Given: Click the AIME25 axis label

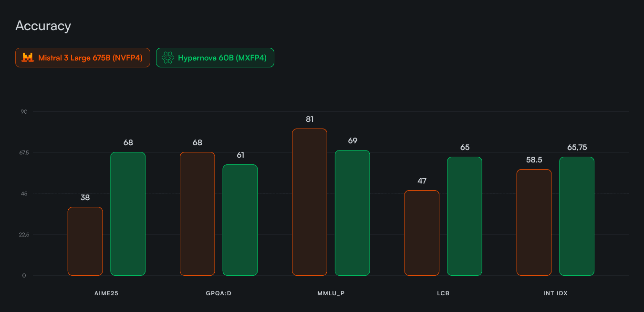Looking at the screenshot, I should [106, 293].
